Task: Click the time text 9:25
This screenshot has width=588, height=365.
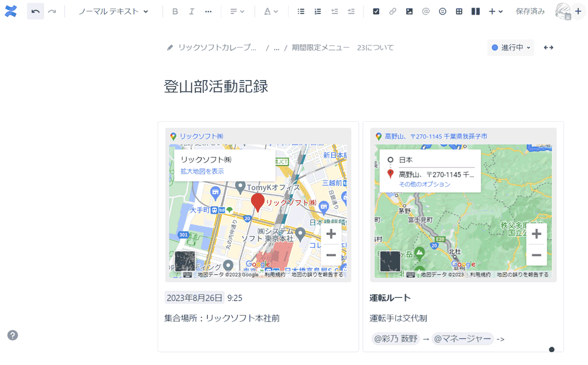Action: 235,298
